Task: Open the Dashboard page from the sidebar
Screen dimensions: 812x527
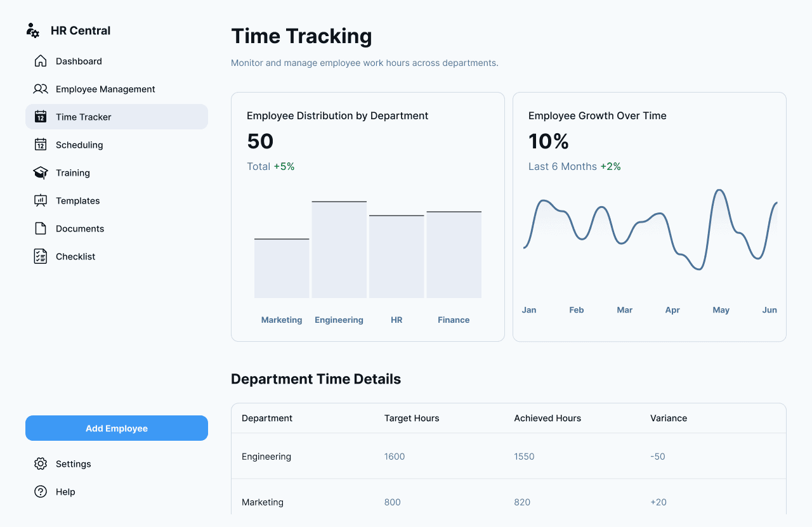Action: click(78, 61)
